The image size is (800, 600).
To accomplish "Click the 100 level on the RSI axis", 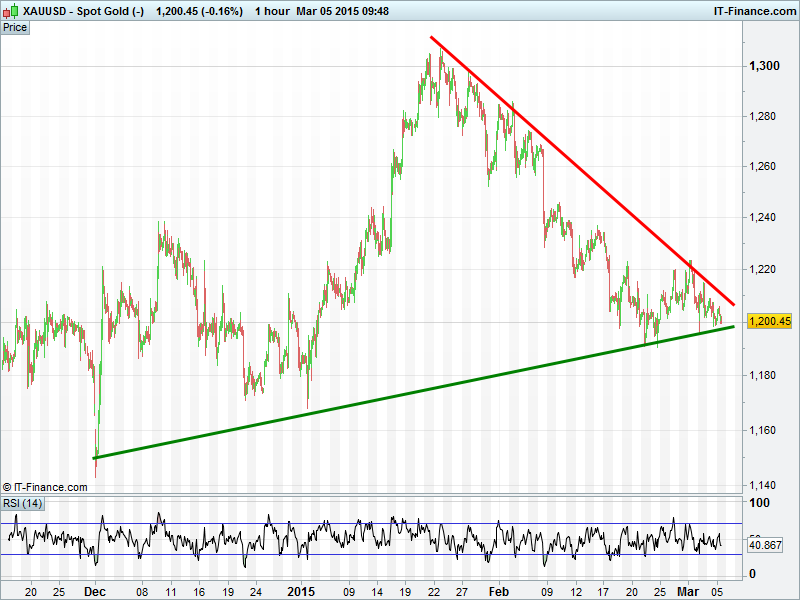I will click(x=759, y=503).
